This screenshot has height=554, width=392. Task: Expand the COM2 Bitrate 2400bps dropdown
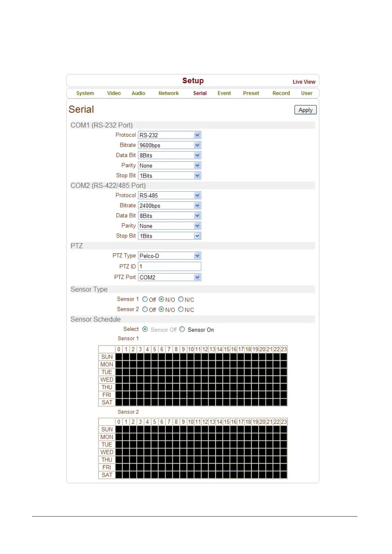coord(169,206)
